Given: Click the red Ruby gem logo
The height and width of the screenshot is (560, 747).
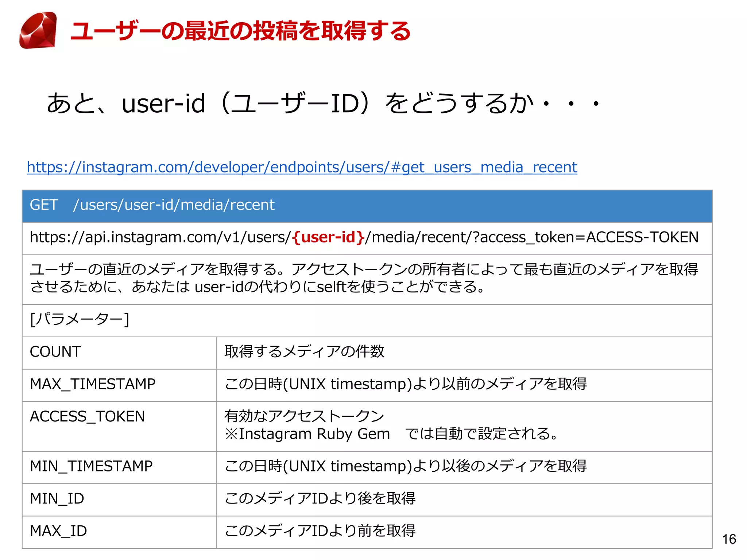Looking at the screenshot, I should (38, 30).
